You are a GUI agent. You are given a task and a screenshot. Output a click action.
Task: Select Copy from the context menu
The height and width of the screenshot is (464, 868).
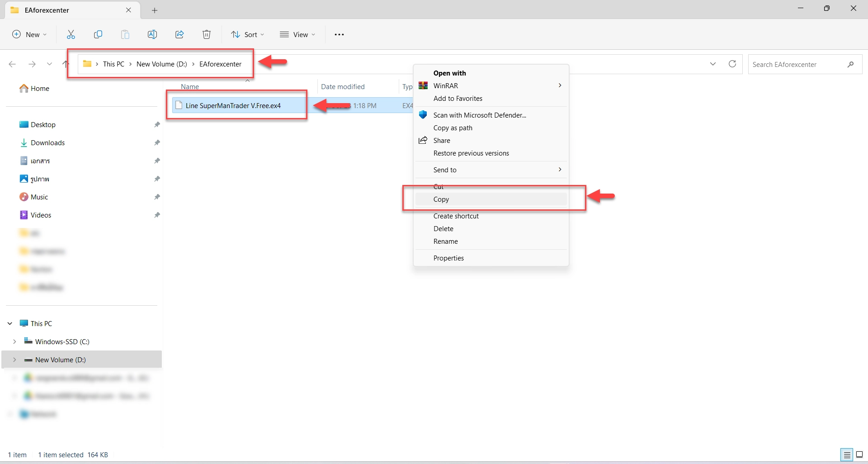[x=441, y=199]
